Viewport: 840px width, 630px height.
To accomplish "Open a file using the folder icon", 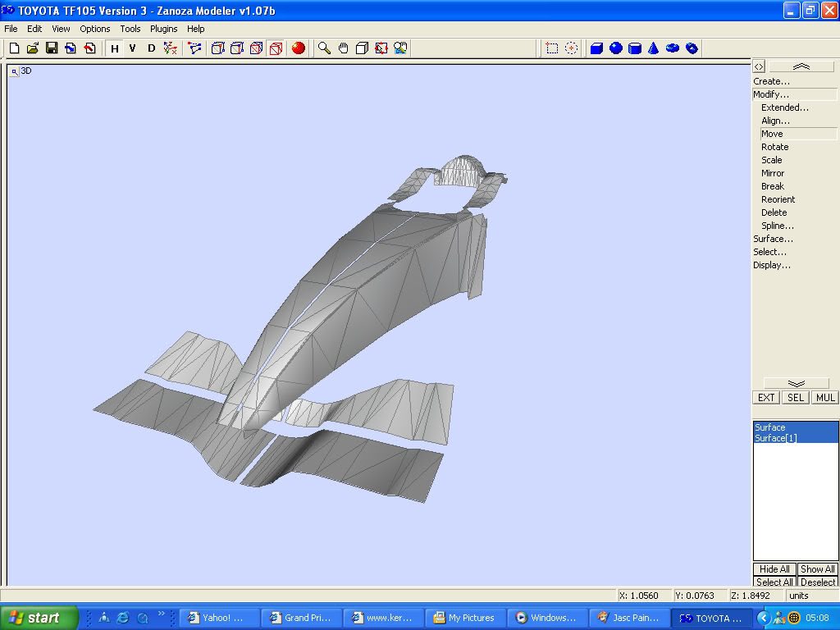I will (x=33, y=48).
